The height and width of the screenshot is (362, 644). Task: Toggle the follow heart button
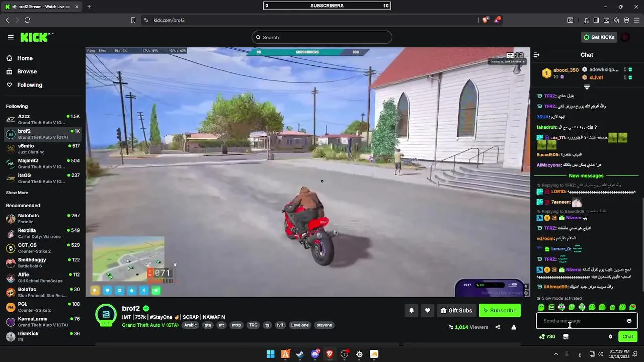[428, 311]
